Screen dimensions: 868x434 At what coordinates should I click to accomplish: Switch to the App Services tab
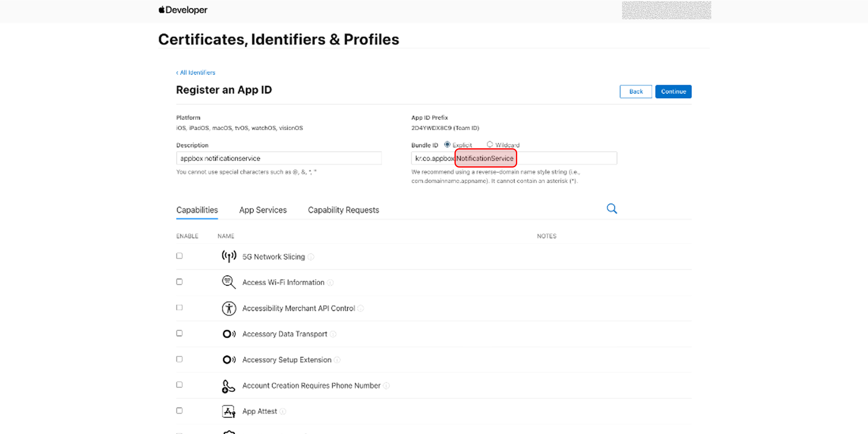click(263, 210)
